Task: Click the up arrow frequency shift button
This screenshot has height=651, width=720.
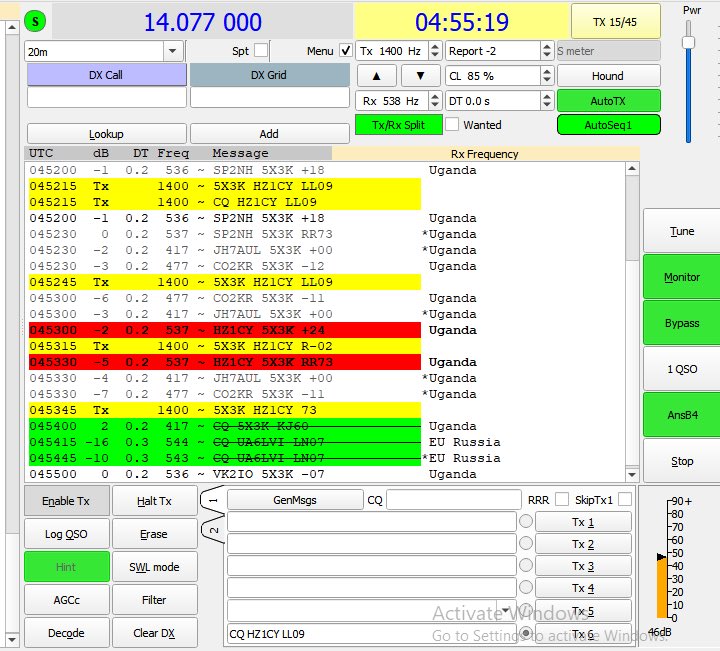Action: coord(377,76)
